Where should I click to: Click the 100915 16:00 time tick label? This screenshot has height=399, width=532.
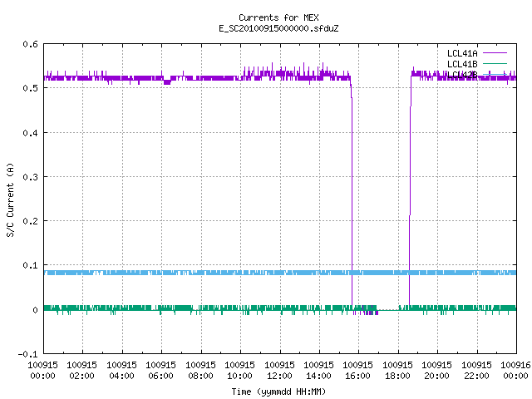[x=358, y=370]
